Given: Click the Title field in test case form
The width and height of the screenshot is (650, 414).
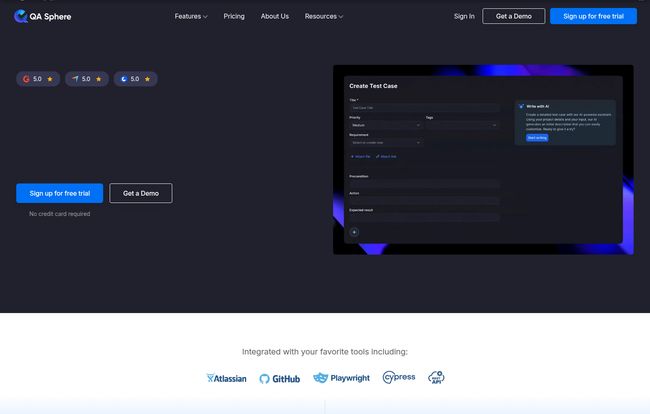Looking at the screenshot, I should point(424,108).
